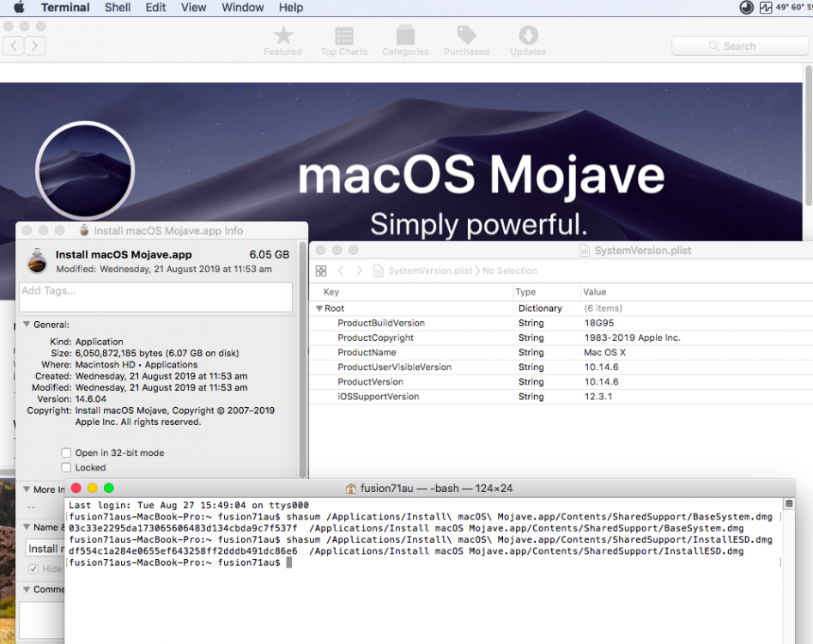
Task: Click the Terminal split pane icon
Action: click(789, 503)
